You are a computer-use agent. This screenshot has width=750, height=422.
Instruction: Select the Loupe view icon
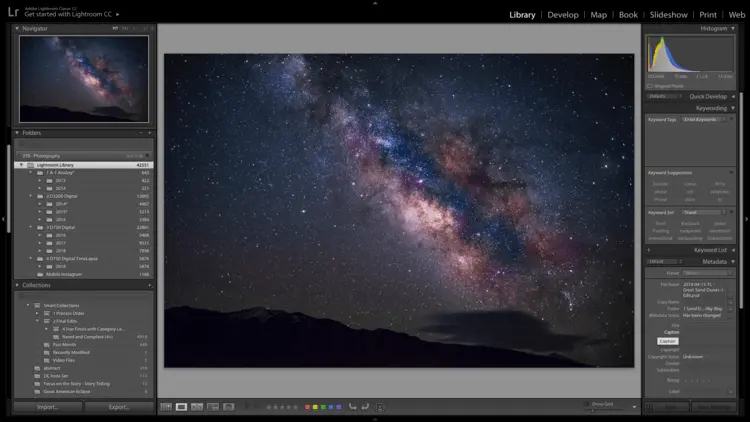point(181,407)
